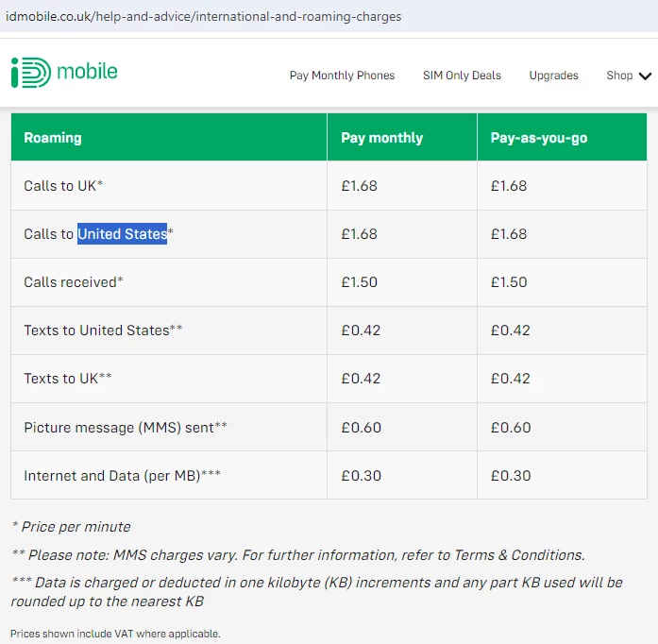Click the Calls received row label
The height and width of the screenshot is (644, 658).
pyautogui.click(x=73, y=282)
